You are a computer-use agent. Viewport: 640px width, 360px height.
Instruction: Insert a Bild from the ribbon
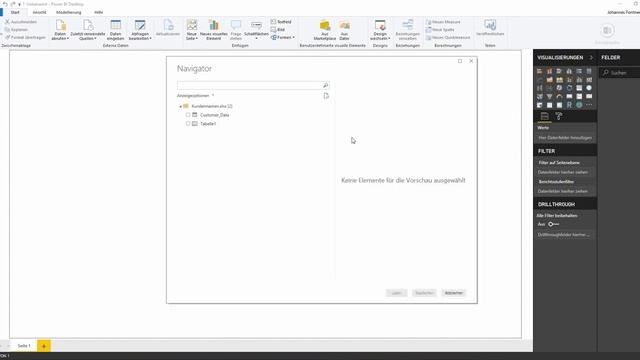point(278,29)
